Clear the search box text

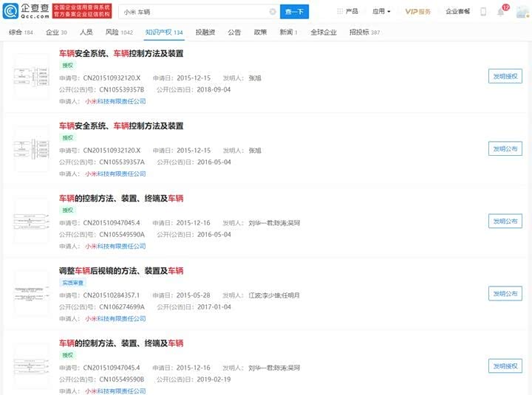click(x=272, y=12)
